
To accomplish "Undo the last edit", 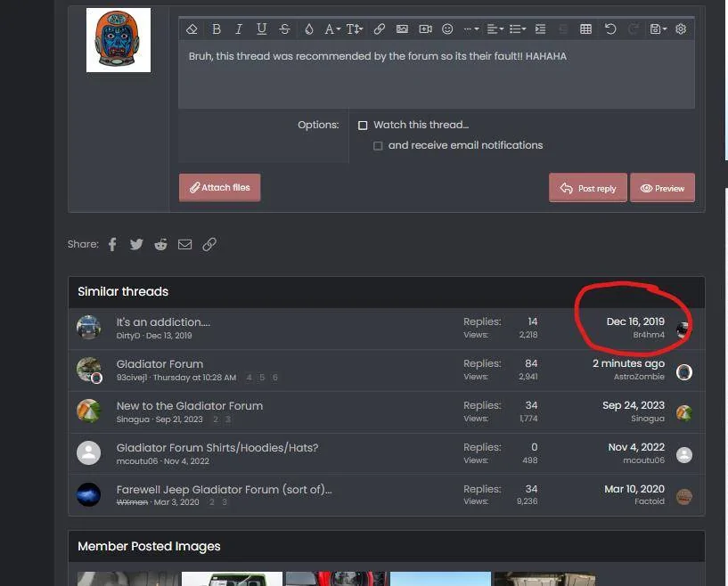I will (610, 29).
